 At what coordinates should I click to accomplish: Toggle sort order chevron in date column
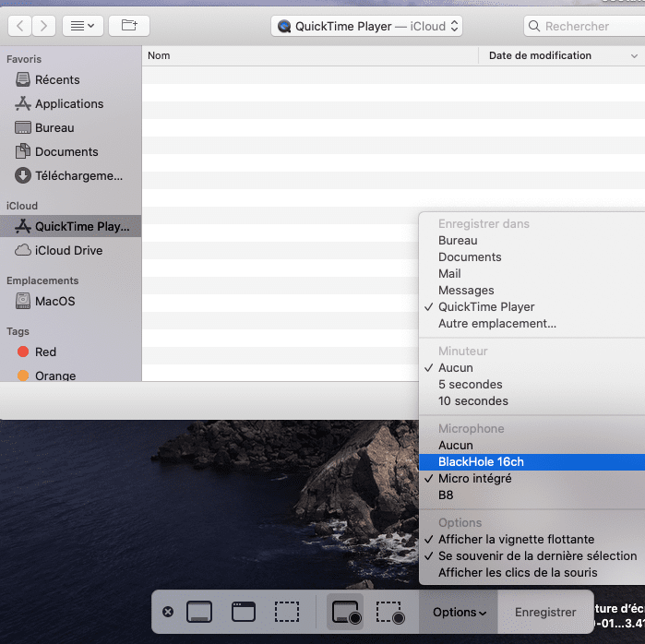(x=634, y=56)
